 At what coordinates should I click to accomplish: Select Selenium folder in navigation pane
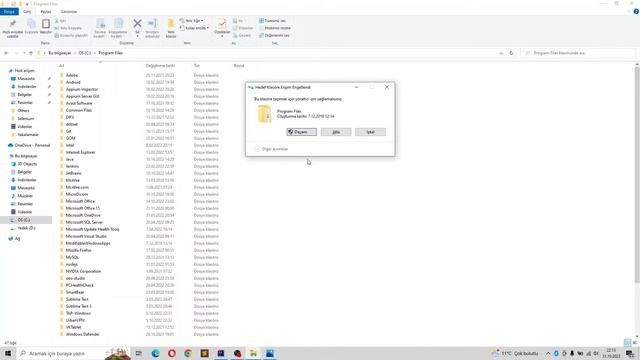point(26,119)
